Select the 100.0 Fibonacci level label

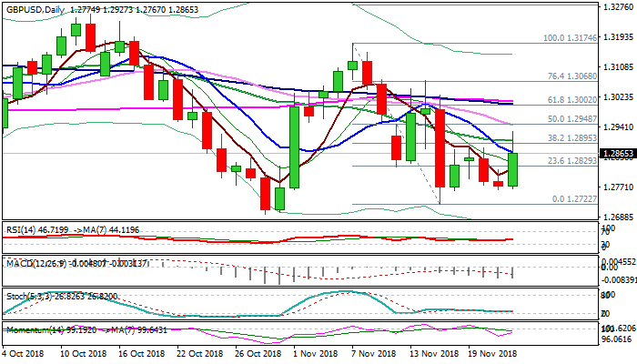[x=568, y=38]
